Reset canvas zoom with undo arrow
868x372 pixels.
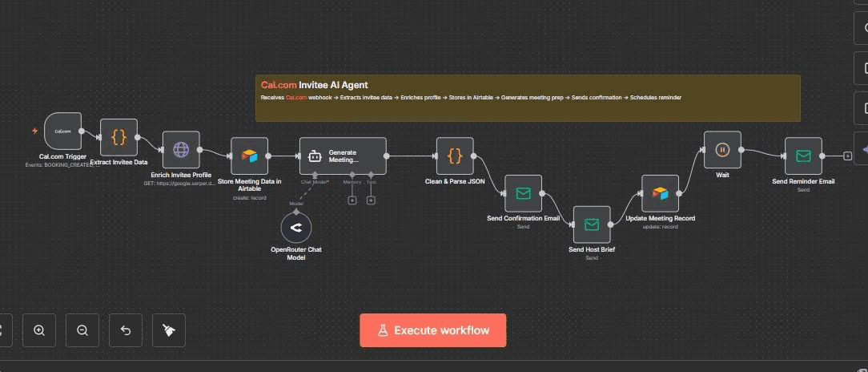point(126,330)
